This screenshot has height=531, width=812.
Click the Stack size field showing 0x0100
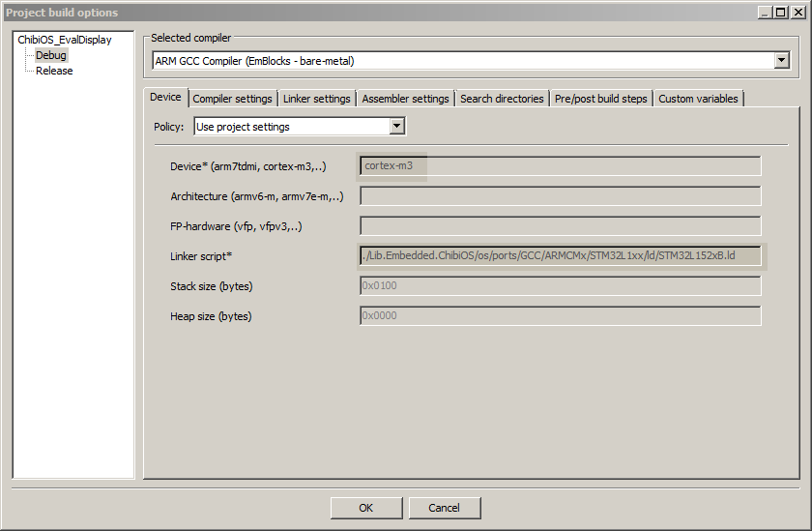click(561, 285)
